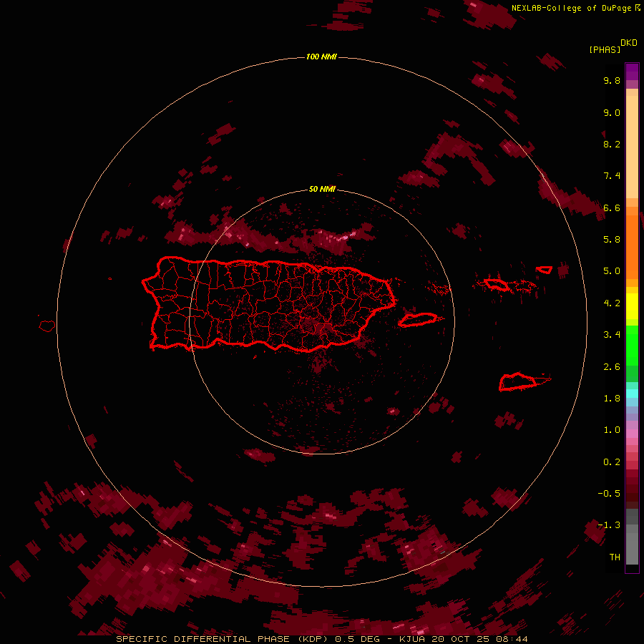Click the 7.4 legend value
The height and width of the screenshot is (644, 644).
coord(612,176)
